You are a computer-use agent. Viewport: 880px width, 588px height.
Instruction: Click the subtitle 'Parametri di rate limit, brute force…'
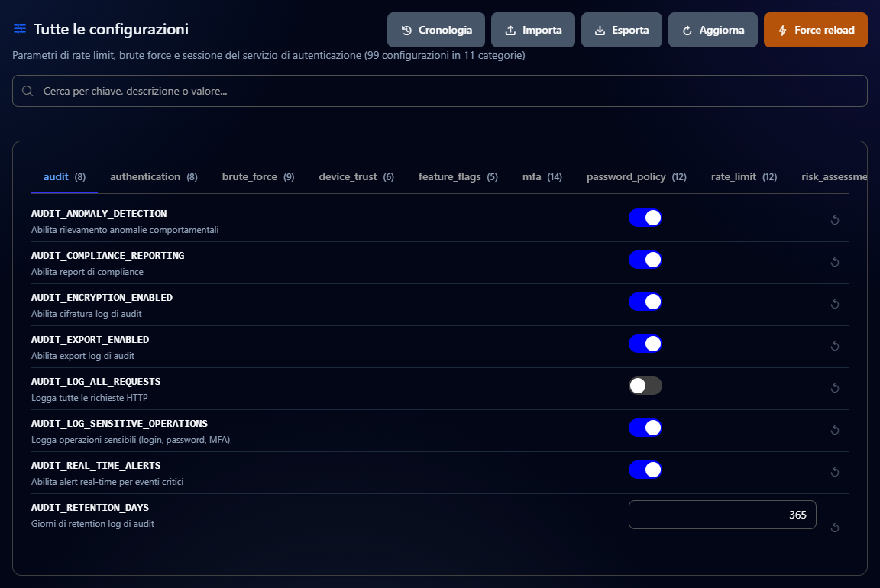pos(269,56)
